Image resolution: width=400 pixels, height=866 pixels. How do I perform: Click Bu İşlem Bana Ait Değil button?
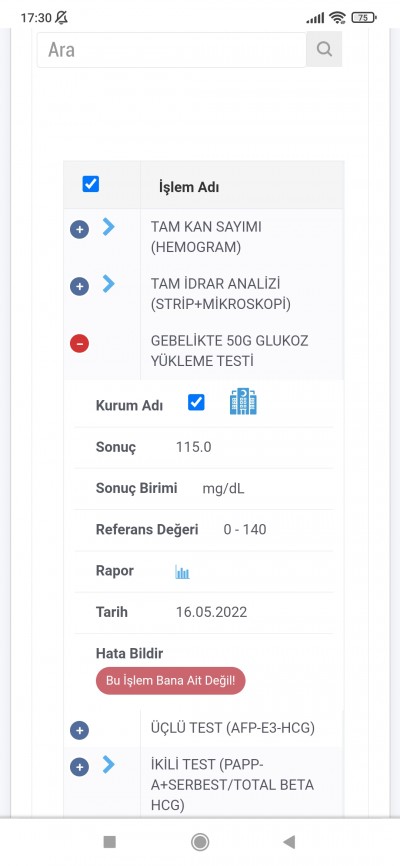click(171, 681)
